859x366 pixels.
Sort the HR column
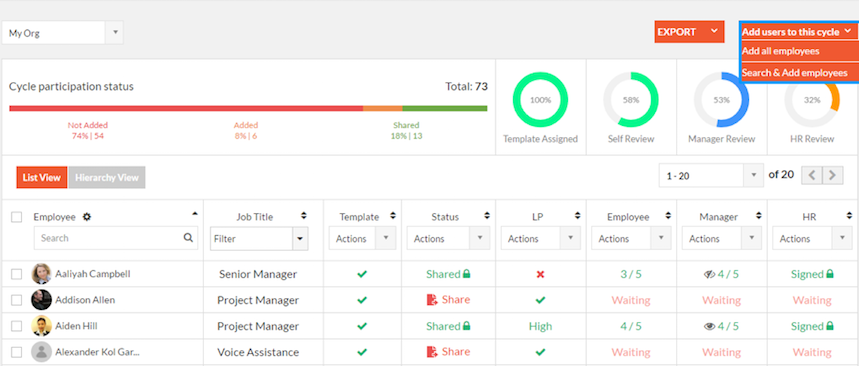point(849,216)
